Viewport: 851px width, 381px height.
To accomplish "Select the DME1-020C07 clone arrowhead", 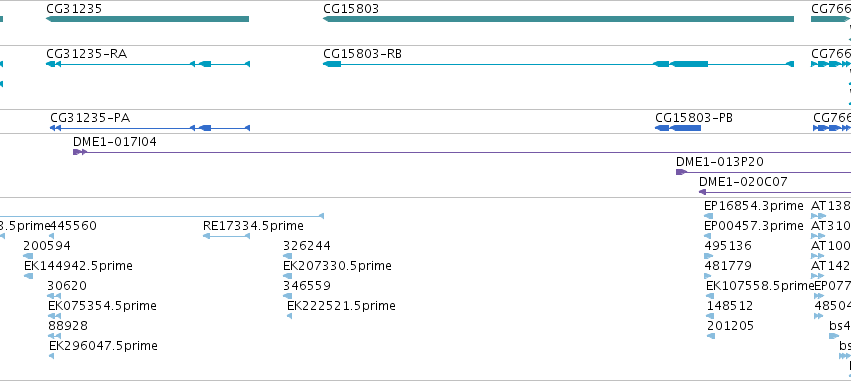I will pos(702,192).
